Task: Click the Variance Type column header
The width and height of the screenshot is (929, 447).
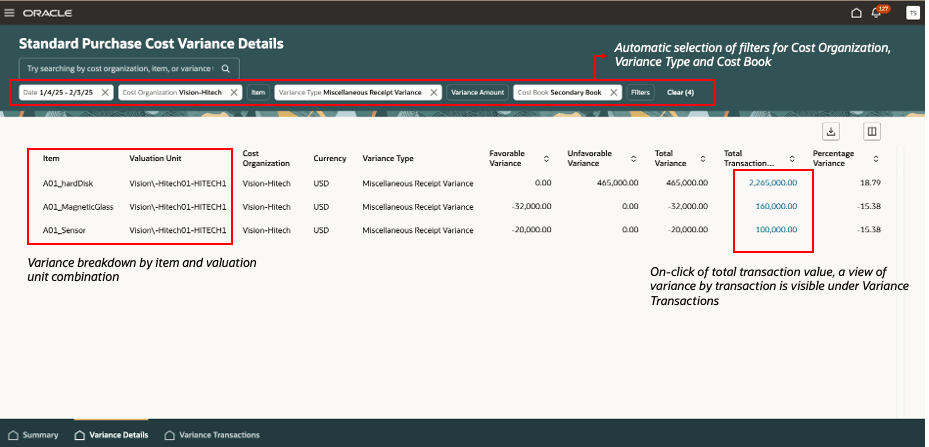Action: (x=388, y=158)
